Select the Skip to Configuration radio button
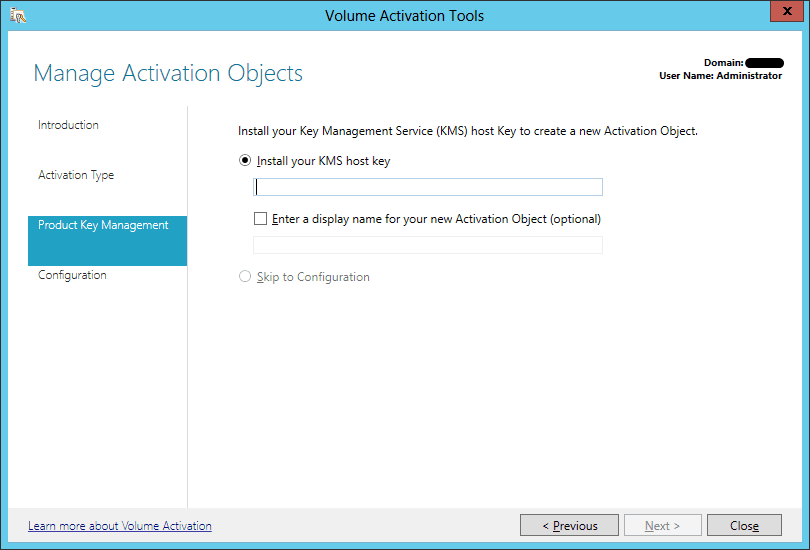Image resolution: width=810 pixels, height=550 pixels. click(x=245, y=277)
